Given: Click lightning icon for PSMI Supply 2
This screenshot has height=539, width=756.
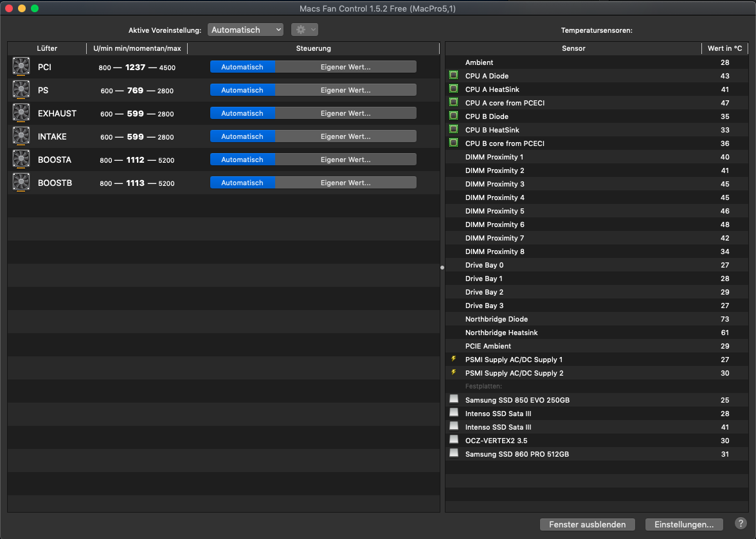Looking at the screenshot, I should [x=454, y=372].
